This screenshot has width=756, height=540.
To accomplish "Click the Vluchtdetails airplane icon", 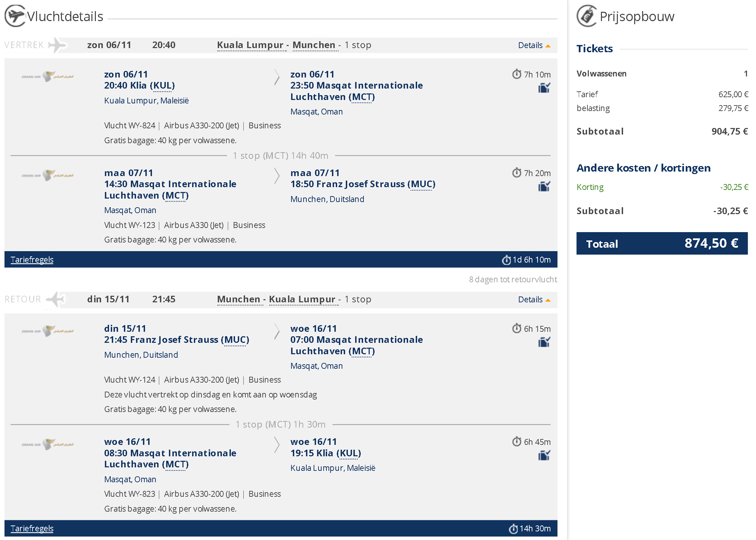I will coord(15,16).
